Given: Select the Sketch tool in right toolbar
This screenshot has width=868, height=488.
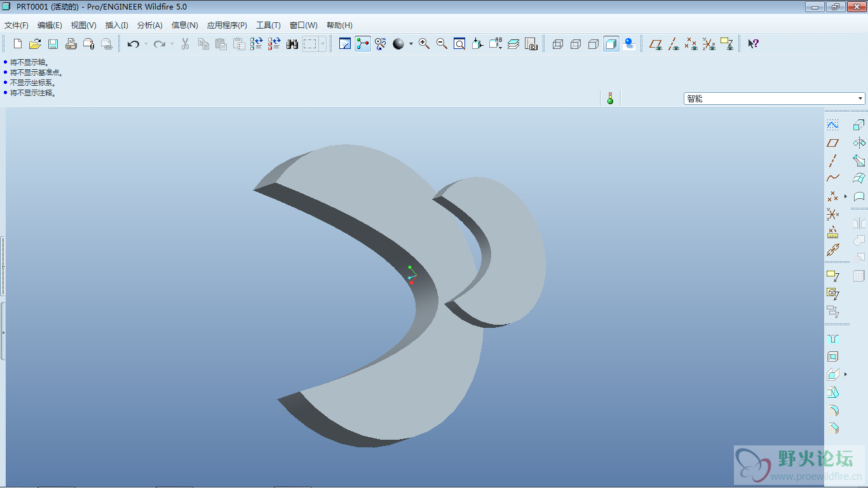Looking at the screenshot, I should (x=833, y=125).
